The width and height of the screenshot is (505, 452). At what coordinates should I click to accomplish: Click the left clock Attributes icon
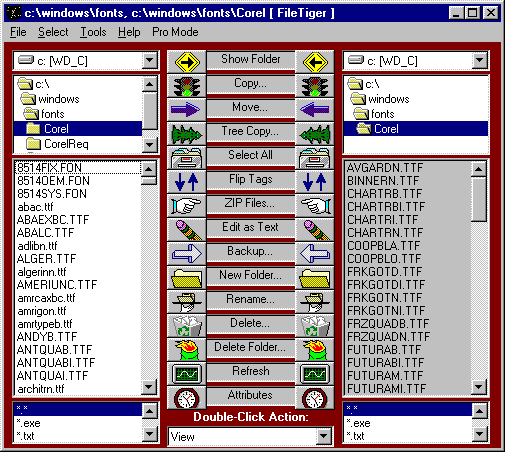[x=187, y=398]
